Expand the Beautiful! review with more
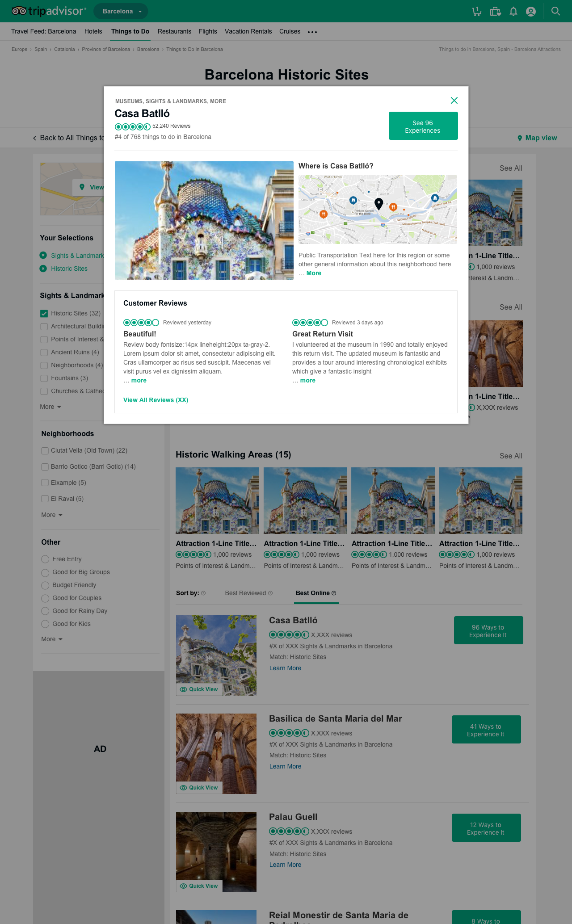The height and width of the screenshot is (924, 572). (x=139, y=380)
